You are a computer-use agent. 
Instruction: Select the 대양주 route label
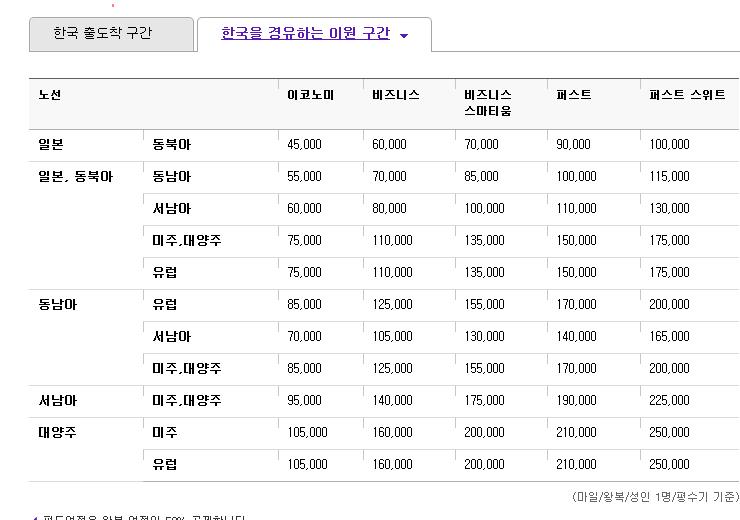[58, 432]
